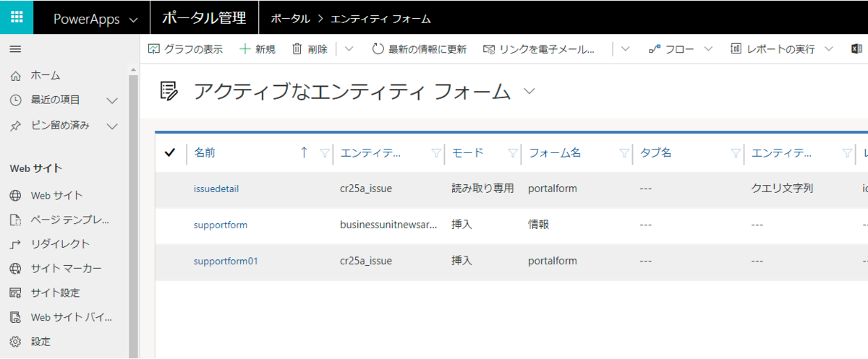Image resolution: width=868 pixels, height=359 pixels.
Task: Click the icon beside サイト設定
Action: [x=16, y=293]
